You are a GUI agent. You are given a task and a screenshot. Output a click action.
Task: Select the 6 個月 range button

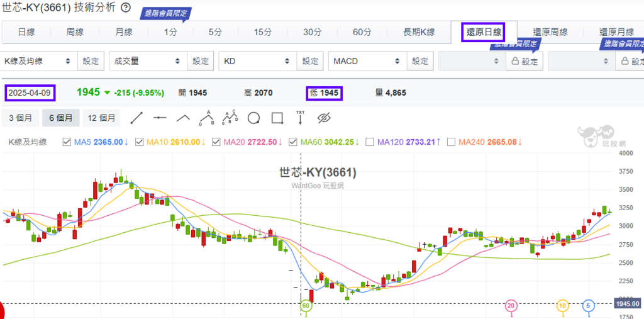click(61, 118)
